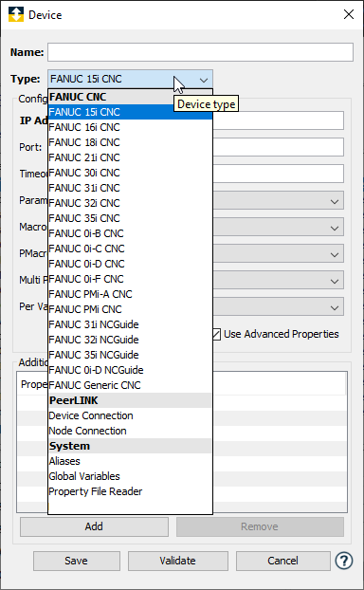364x590 pixels.
Task: Open the help question mark icon
Action: pos(344,561)
